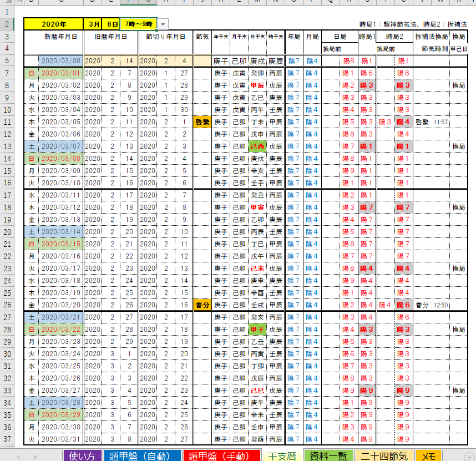
Task: Open the 遁甲盤（手動） sheet tab
Action: pyautogui.click(x=221, y=455)
